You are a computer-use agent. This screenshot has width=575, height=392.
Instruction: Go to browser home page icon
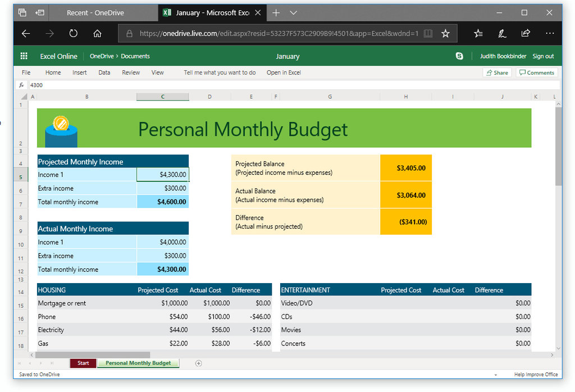(97, 33)
